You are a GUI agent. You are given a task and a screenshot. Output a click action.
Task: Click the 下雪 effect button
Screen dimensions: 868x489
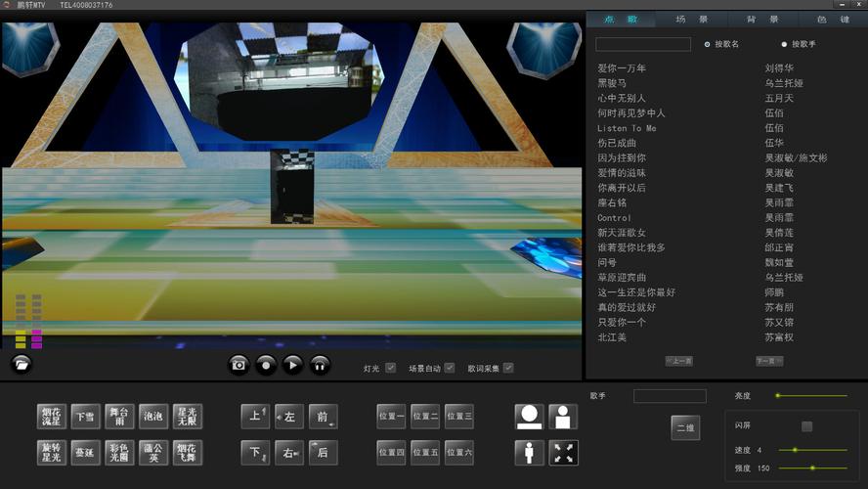click(x=85, y=417)
